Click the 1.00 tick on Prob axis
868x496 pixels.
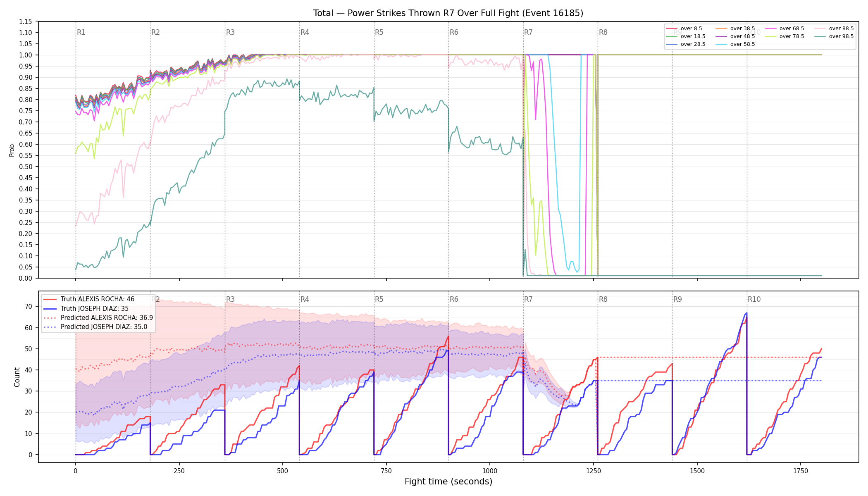coord(25,55)
